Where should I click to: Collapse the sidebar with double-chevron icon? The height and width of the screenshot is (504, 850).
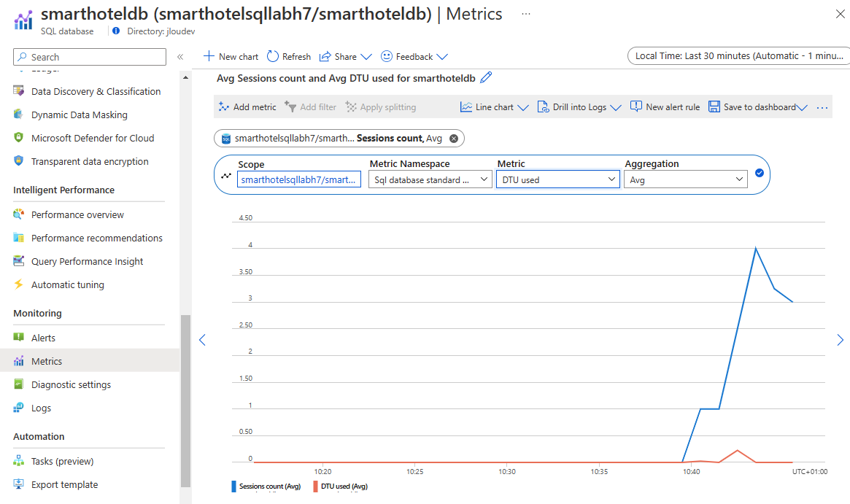click(180, 57)
